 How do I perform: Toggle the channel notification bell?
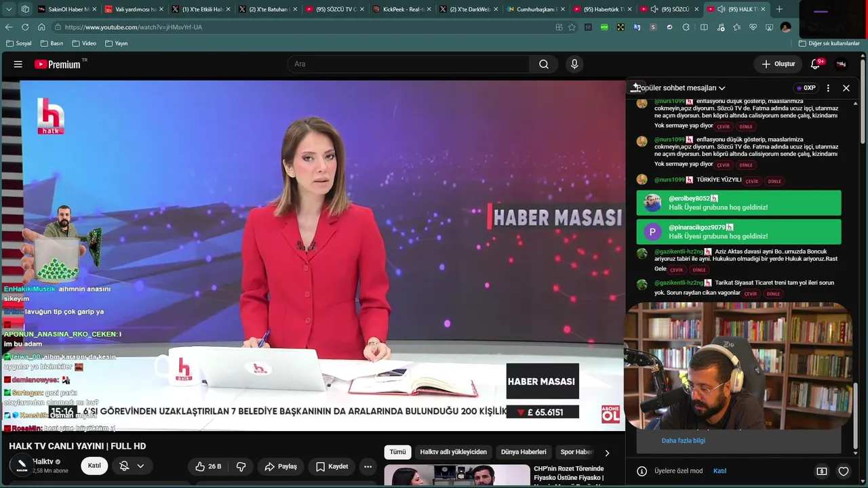(124, 466)
